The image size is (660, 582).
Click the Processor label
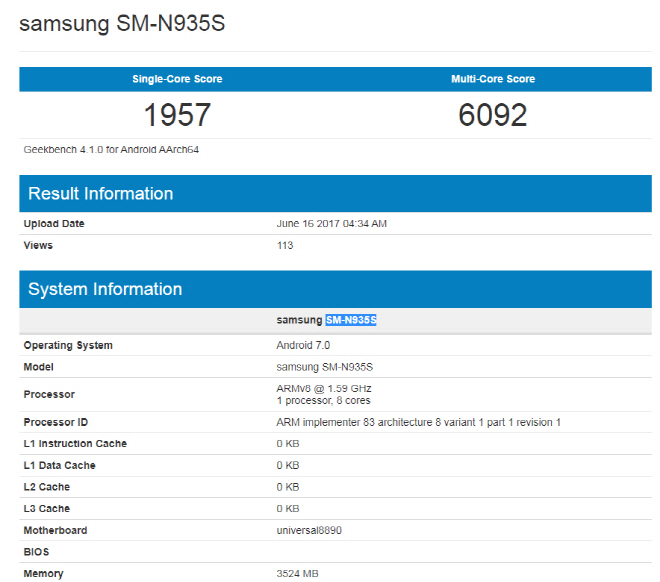(49, 394)
